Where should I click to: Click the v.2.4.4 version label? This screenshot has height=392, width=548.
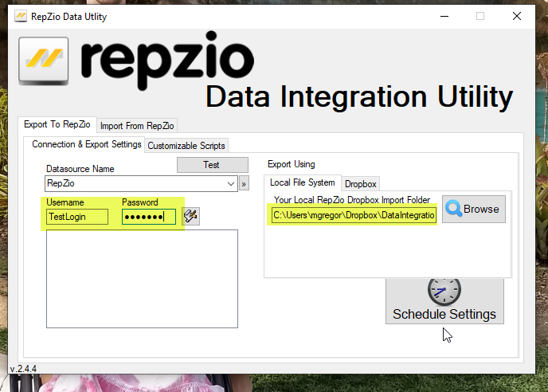pyautogui.click(x=23, y=369)
